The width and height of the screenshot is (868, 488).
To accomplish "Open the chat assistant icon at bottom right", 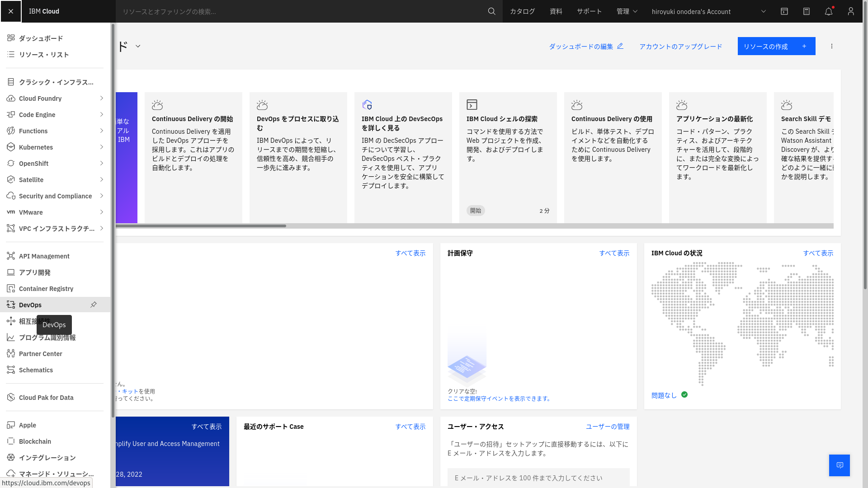I will [839, 465].
